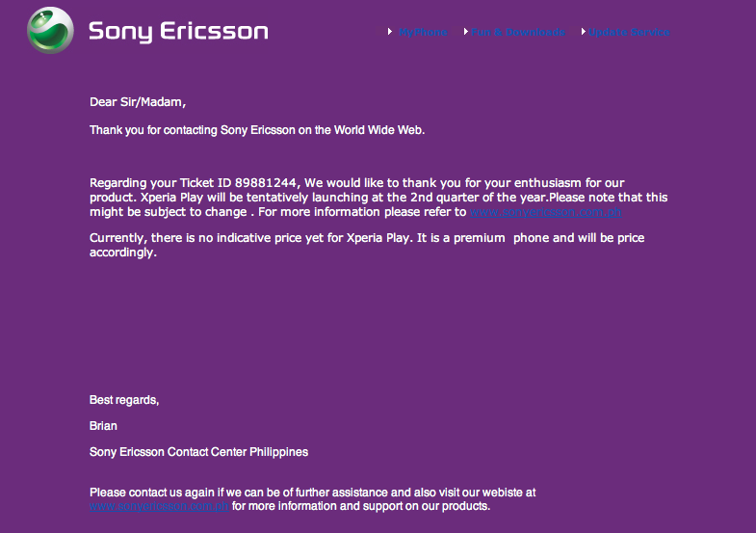Click the arrow icon beside MyPhone
Screen dimensions: 756x533
pos(390,32)
